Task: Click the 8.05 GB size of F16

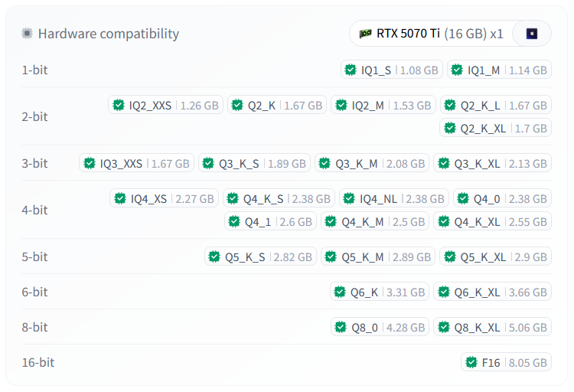Action: point(528,363)
